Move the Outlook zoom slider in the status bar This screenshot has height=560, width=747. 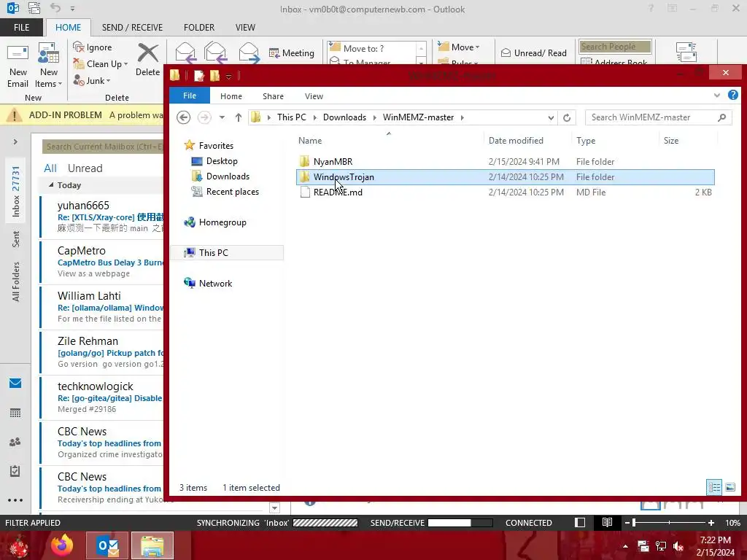(x=634, y=523)
